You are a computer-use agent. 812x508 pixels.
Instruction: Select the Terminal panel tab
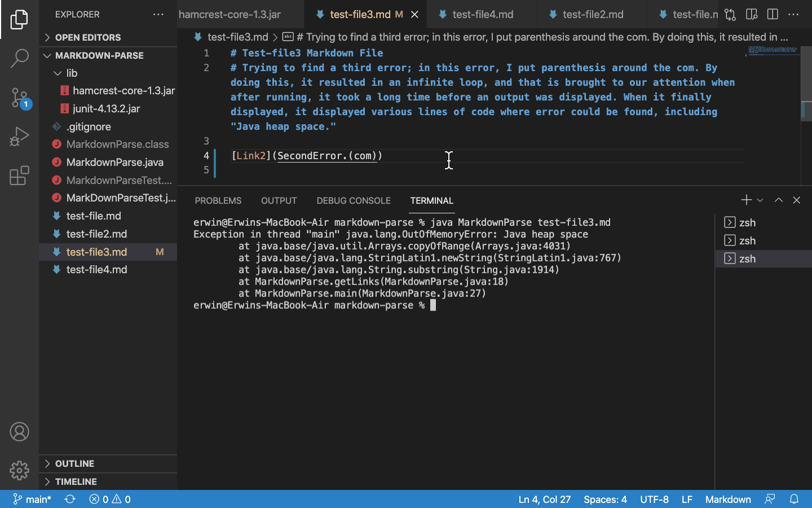(x=432, y=200)
